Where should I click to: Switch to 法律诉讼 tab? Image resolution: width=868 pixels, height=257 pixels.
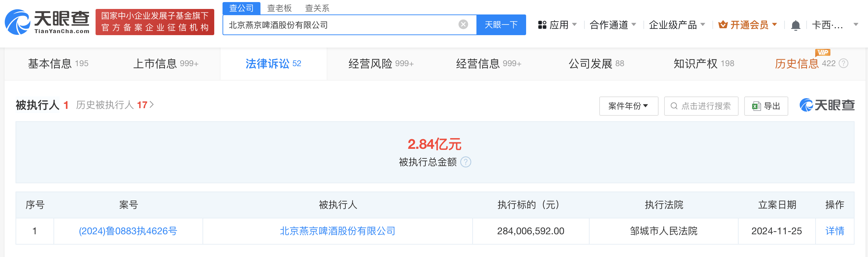273,64
